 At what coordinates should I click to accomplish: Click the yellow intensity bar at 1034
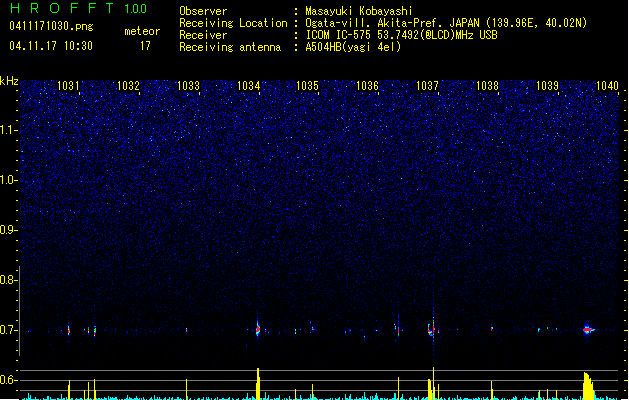pyautogui.click(x=258, y=384)
